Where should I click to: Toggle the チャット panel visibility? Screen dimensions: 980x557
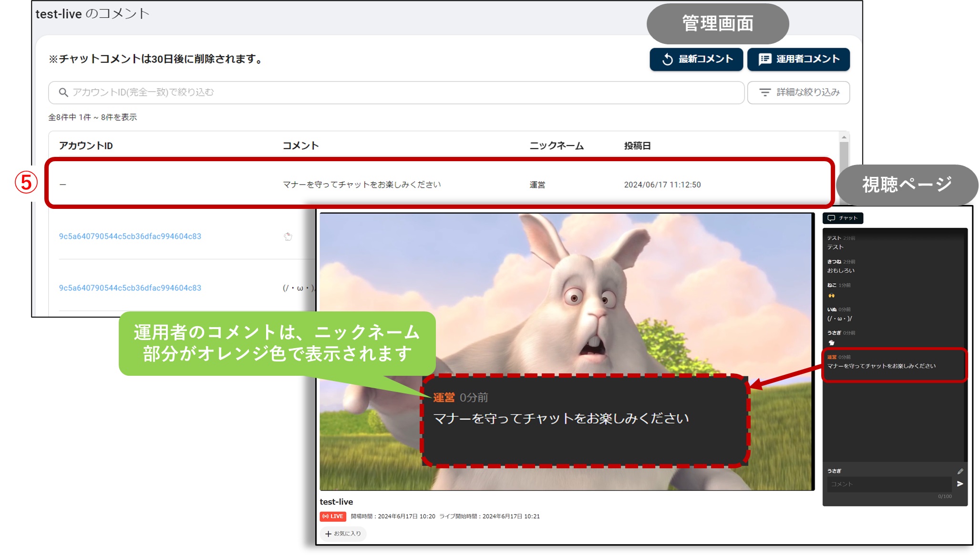tap(842, 218)
